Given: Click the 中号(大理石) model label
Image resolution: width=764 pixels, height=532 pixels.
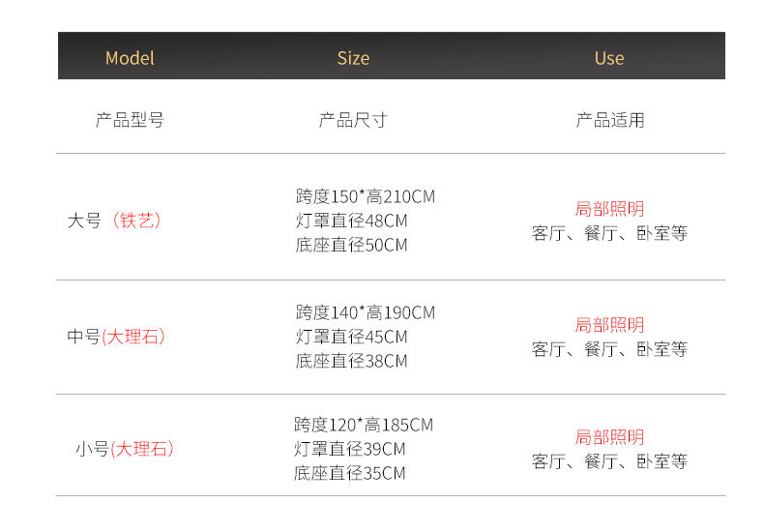Looking at the screenshot, I should [116, 337].
